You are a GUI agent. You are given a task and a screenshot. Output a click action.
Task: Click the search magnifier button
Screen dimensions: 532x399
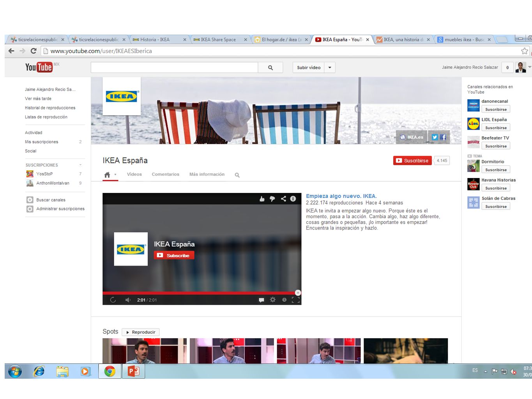[270, 67]
